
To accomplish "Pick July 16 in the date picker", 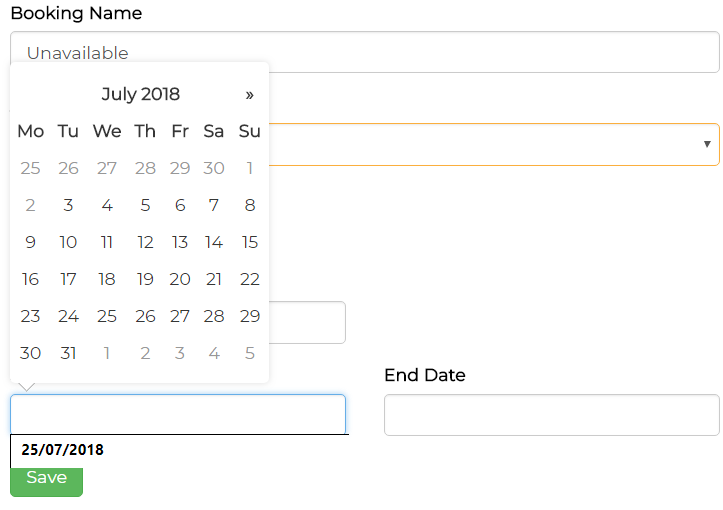I will (x=31, y=279).
